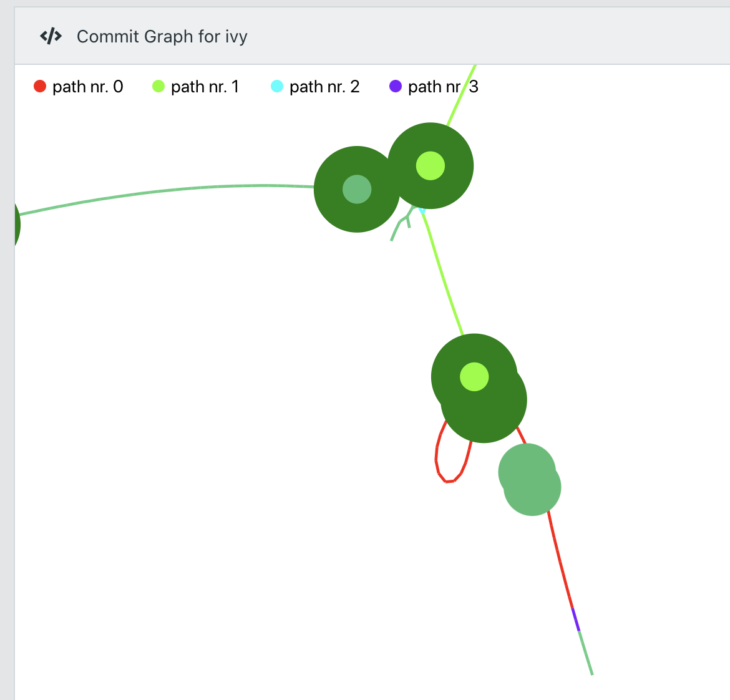Image resolution: width=730 pixels, height=700 pixels.
Task: Click the partially visible dark node at left edge
Action: [17, 225]
